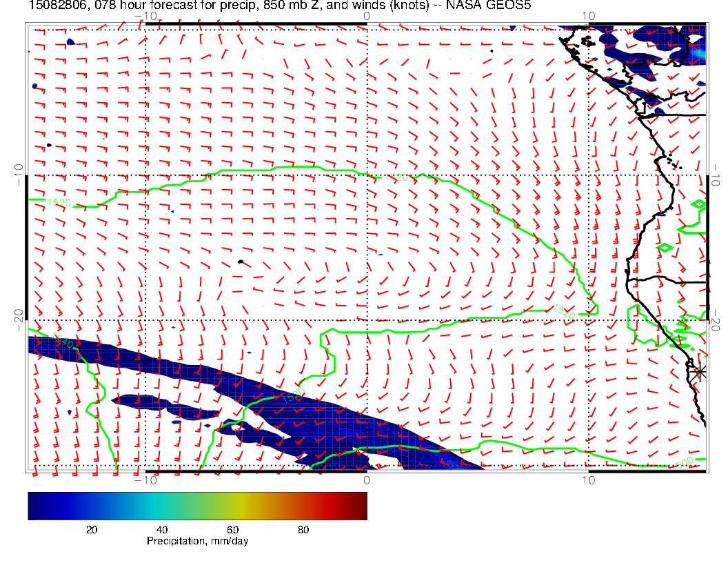The height and width of the screenshot is (563, 728).
Task: Click the -20 latitude label on left axis
Action: click(18, 319)
